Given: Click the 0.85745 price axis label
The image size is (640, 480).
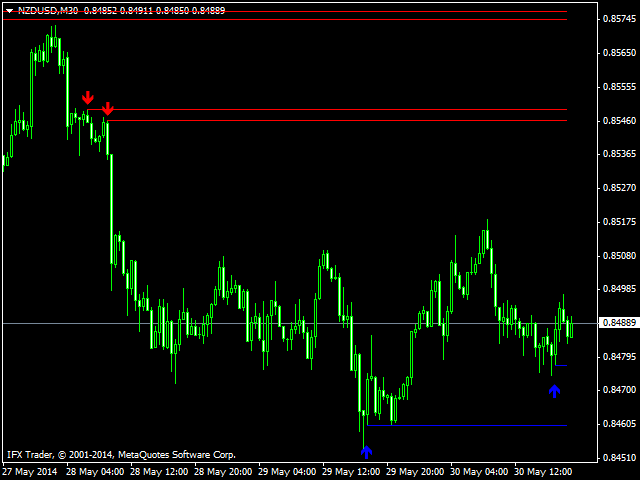Looking at the screenshot, I should 619,19.
